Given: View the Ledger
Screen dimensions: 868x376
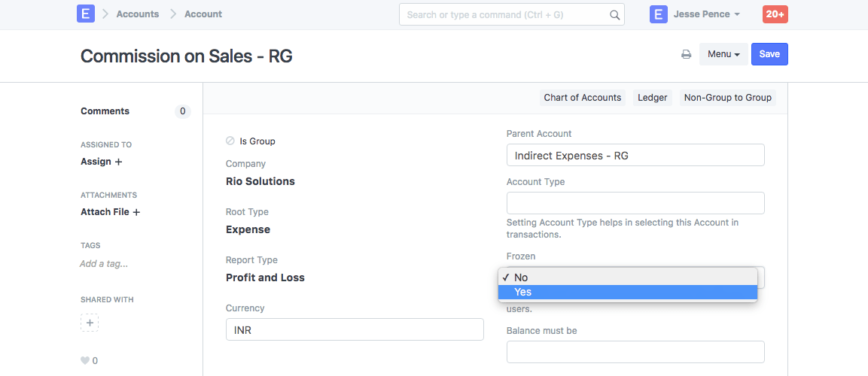Looking at the screenshot, I should click(x=653, y=98).
